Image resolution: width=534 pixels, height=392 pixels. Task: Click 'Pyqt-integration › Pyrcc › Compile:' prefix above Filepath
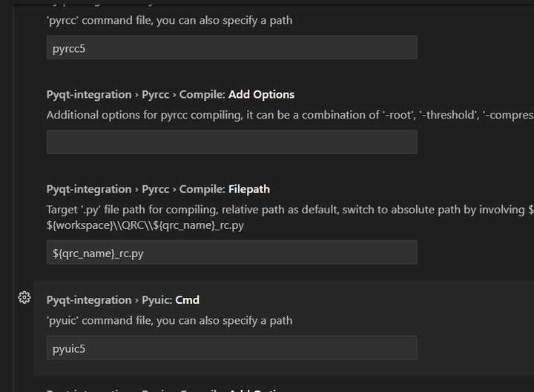pyautogui.click(x=136, y=190)
